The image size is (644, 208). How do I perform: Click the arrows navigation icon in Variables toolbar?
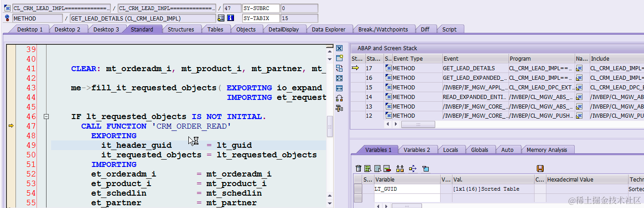tap(413, 169)
